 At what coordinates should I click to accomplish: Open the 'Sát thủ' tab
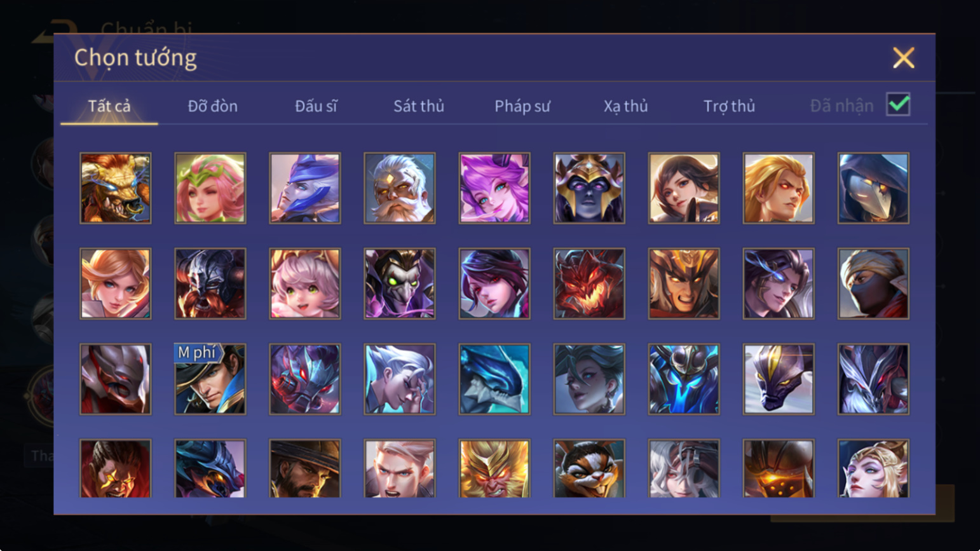coord(419,106)
